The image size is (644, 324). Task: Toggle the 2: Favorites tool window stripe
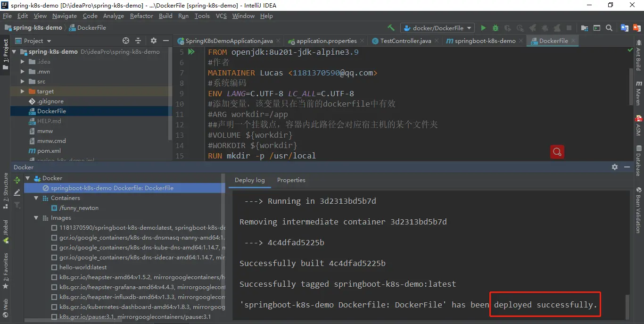pyautogui.click(x=5, y=271)
